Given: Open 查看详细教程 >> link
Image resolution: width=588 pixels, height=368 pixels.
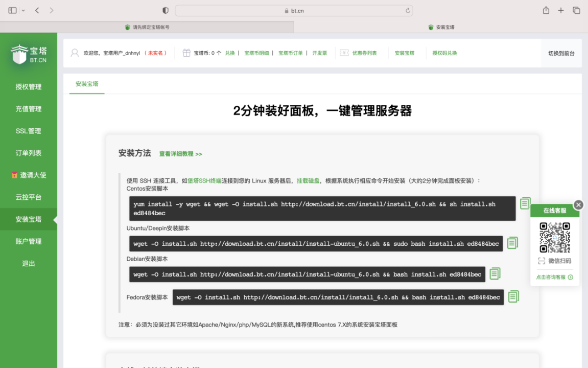Looking at the screenshot, I should click(181, 154).
